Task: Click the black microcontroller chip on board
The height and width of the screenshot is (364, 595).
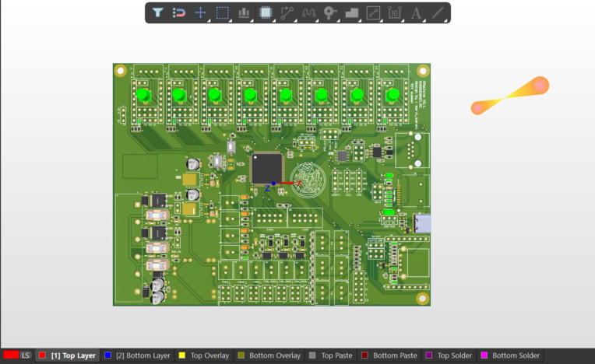Action: click(x=267, y=168)
